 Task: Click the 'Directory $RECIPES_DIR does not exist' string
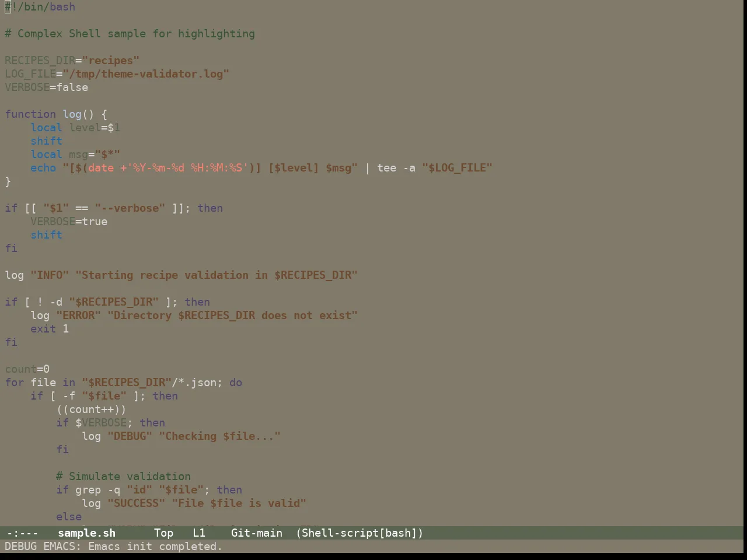(232, 316)
